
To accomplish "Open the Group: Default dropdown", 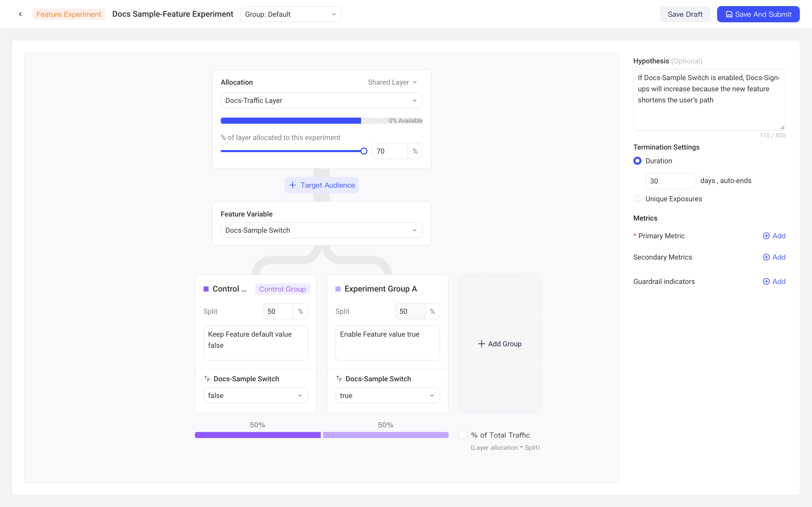I will 291,14.
